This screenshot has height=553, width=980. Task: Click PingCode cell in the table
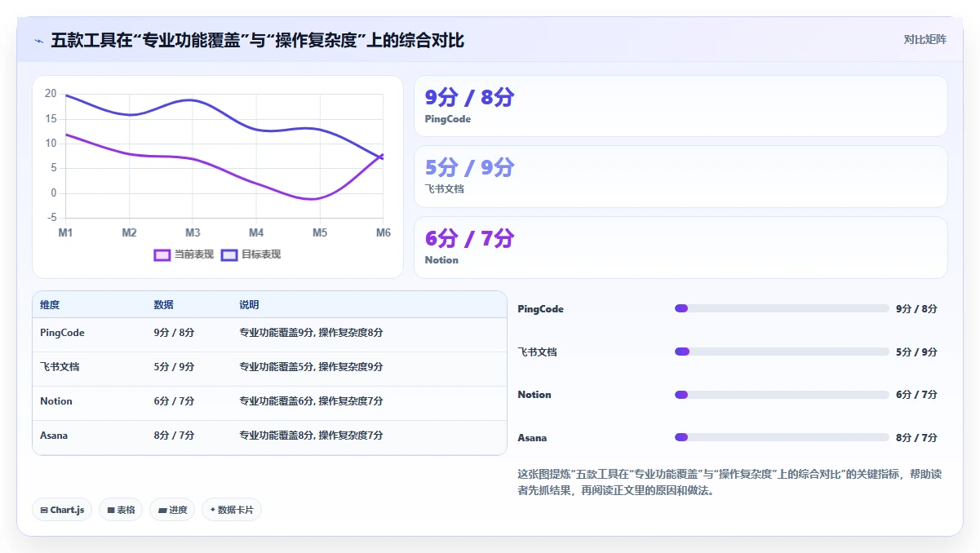pos(62,333)
